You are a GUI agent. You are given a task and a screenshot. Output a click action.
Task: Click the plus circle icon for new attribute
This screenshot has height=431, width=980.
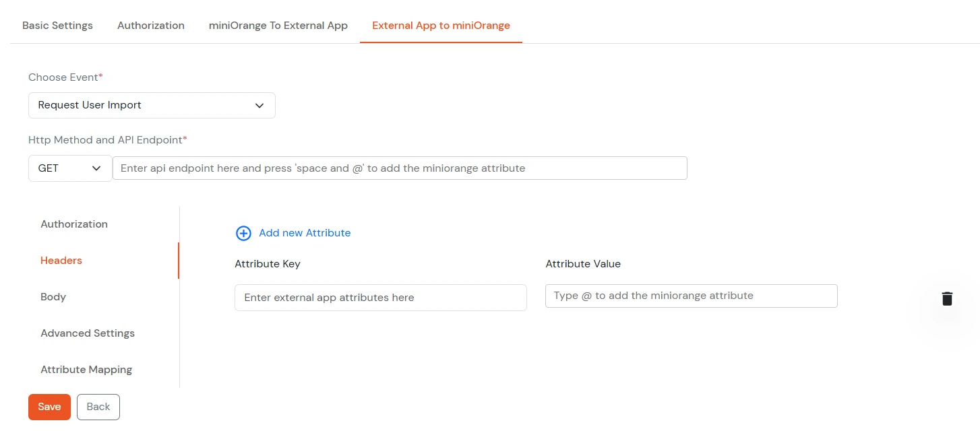click(243, 233)
